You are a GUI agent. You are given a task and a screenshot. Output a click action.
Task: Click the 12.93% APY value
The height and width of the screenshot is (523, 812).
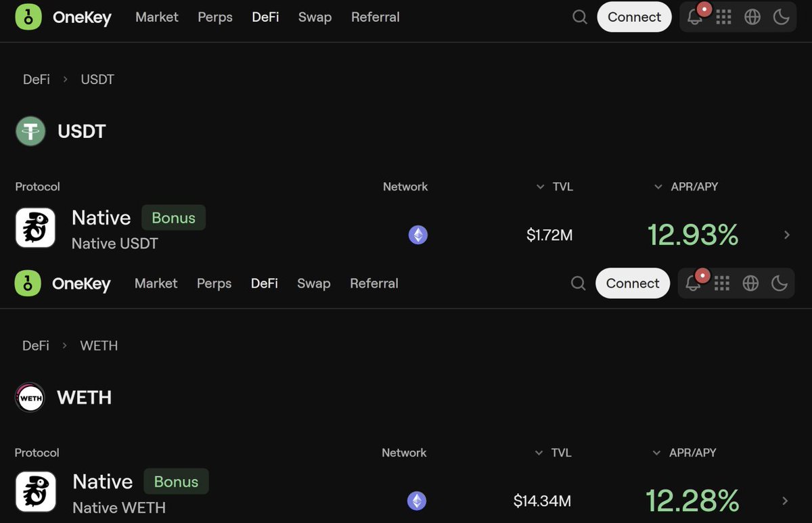693,235
